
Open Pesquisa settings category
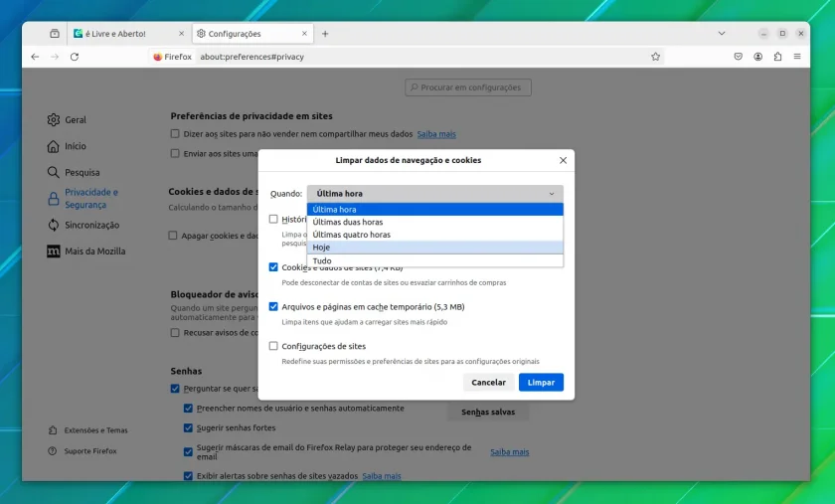pos(74,172)
